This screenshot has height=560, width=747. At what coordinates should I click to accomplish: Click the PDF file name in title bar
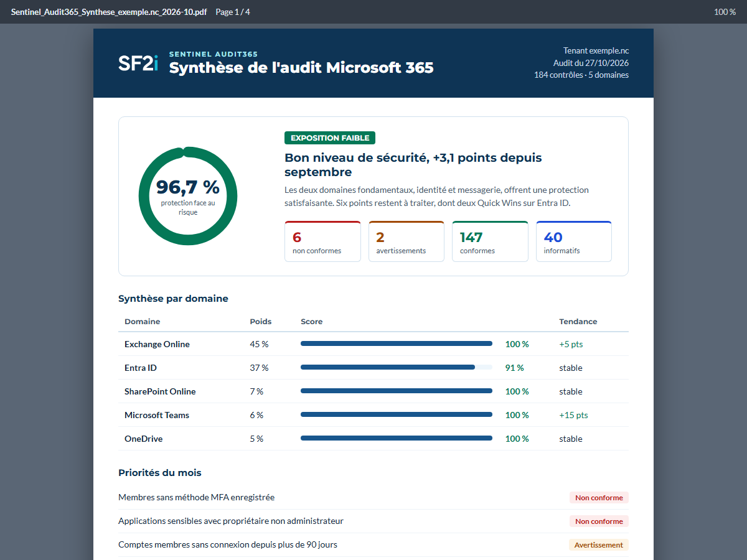[109, 12]
